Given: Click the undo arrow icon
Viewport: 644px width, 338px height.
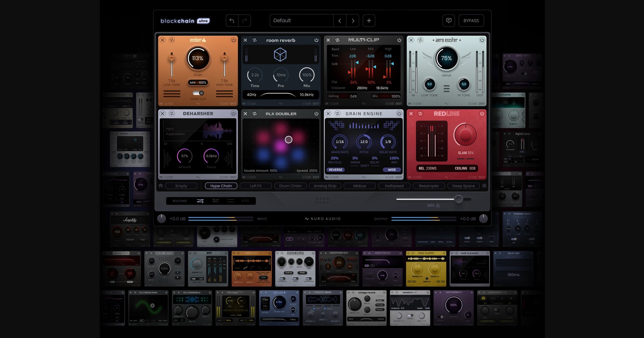Looking at the screenshot, I should tap(231, 20).
